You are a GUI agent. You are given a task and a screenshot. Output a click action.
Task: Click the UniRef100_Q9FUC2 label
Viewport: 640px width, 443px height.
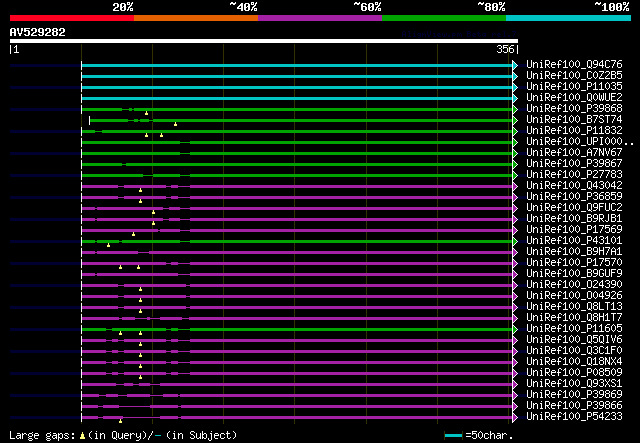574,208
